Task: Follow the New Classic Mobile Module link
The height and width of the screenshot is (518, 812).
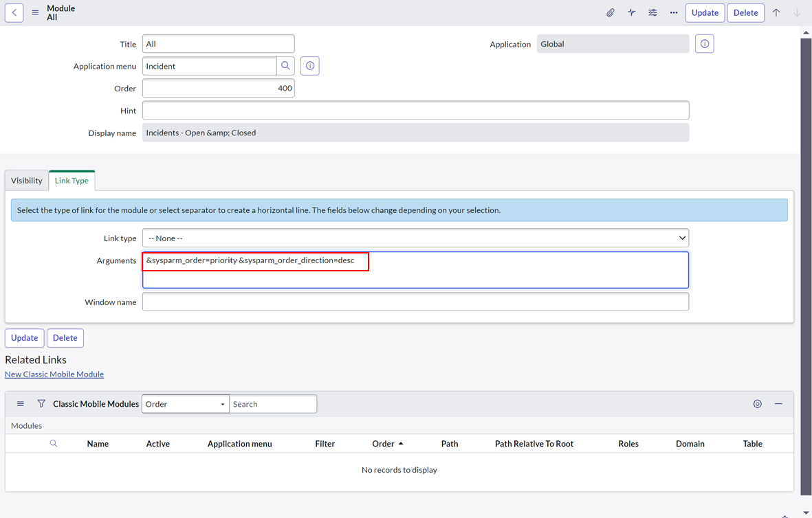Action: (x=54, y=374)
